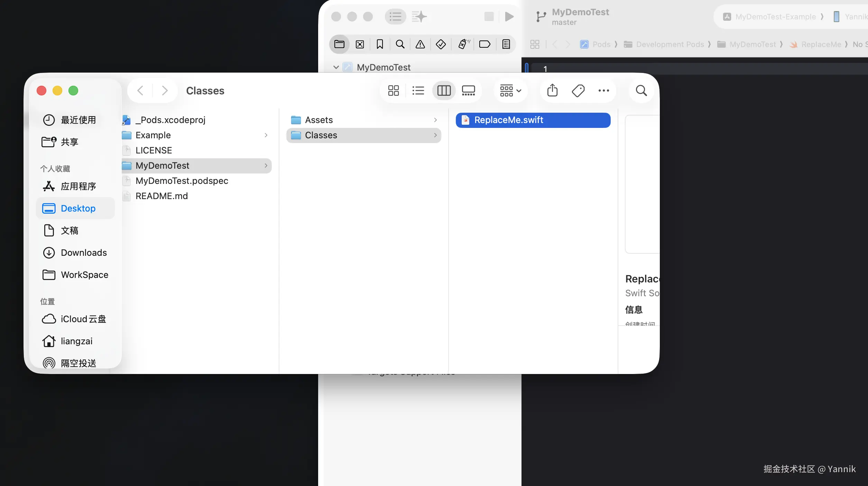Open Finder more actions menu
The width and height of the screenshot is (868, 486).
pyautogui.click(x=603, y=91)
